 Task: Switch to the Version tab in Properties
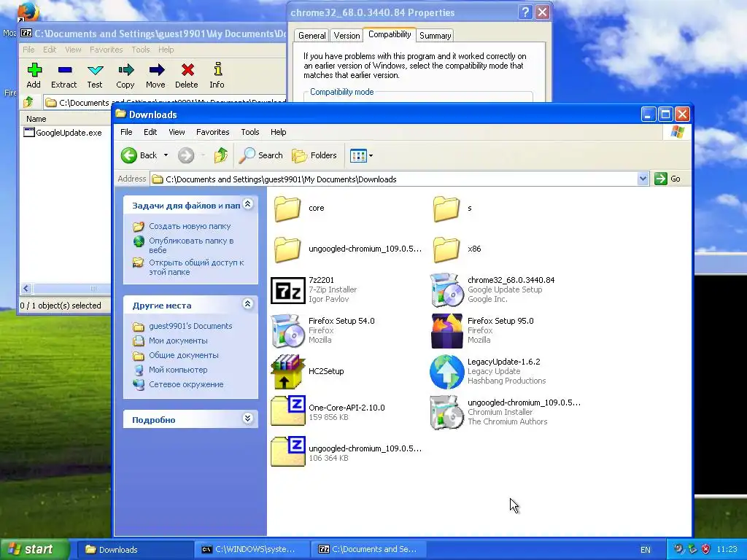tap(347, 36)
